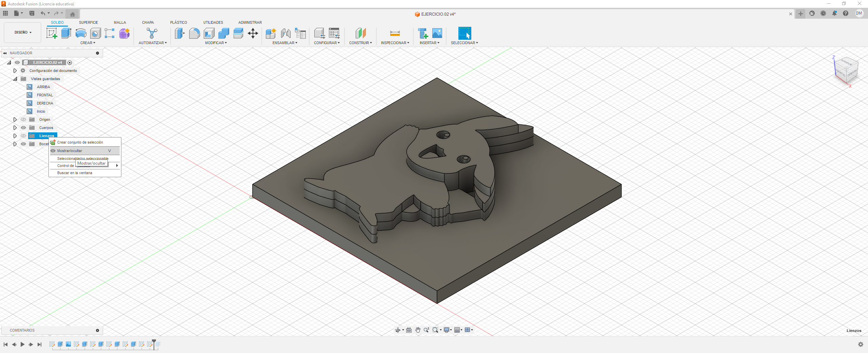The height and width of the screenshot is (353, 868).
Task: Open the Create Form purple icon
Action: [124, 33]
